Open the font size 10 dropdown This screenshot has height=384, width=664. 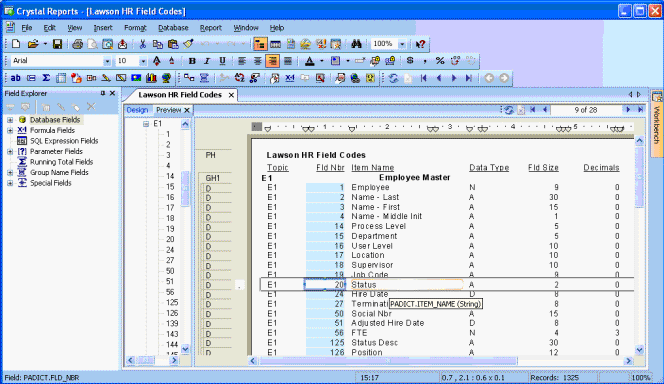(x=143, y=61)
